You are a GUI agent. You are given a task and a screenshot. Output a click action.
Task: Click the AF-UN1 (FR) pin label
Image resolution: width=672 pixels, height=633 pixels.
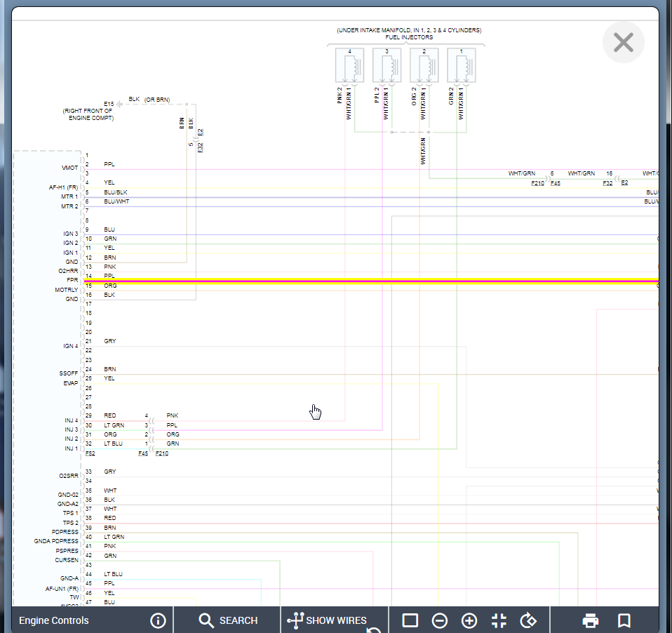point(62,589)
